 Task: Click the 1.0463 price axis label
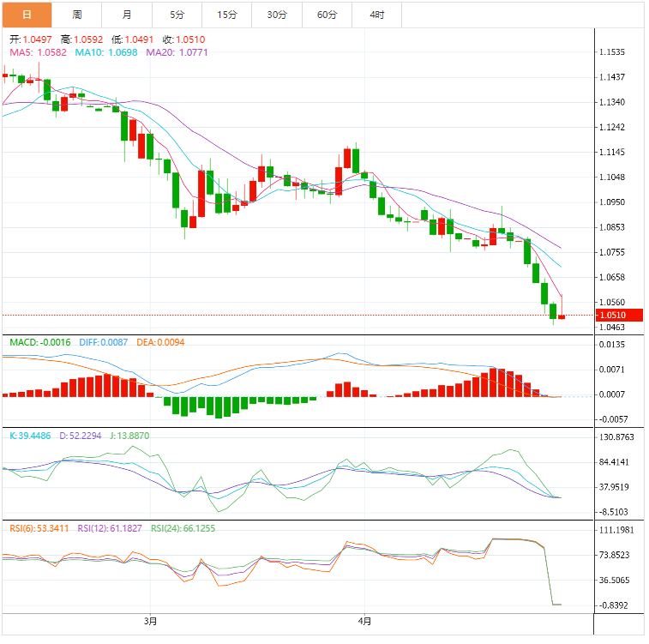click(x=612, y=328)
